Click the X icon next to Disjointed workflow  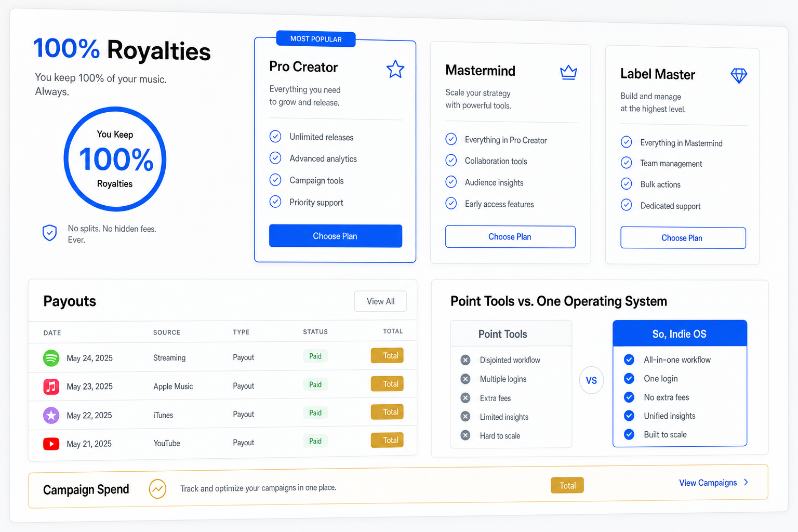(x=465, y=360)
